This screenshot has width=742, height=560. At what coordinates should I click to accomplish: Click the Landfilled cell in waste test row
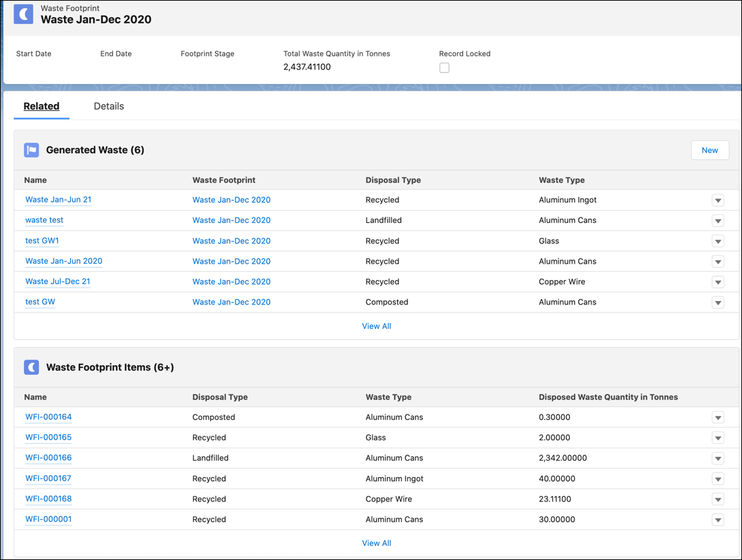point(384,220)
